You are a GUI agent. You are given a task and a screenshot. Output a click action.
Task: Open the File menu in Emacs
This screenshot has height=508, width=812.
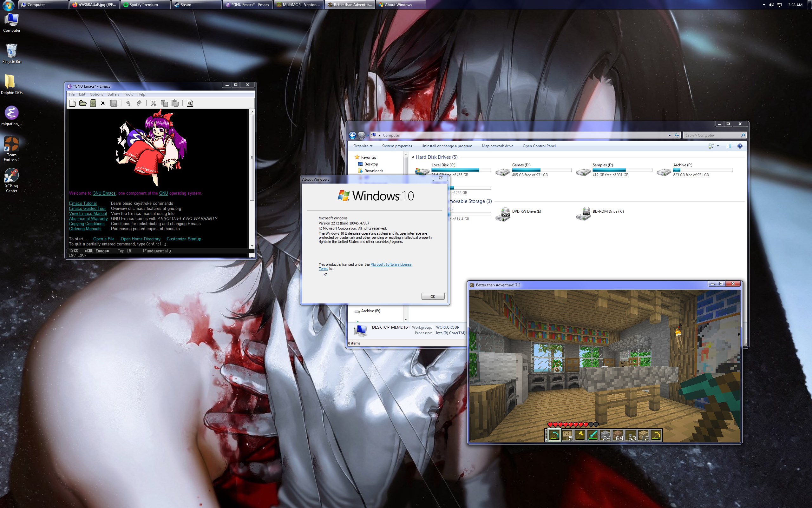tap(72, 94)
